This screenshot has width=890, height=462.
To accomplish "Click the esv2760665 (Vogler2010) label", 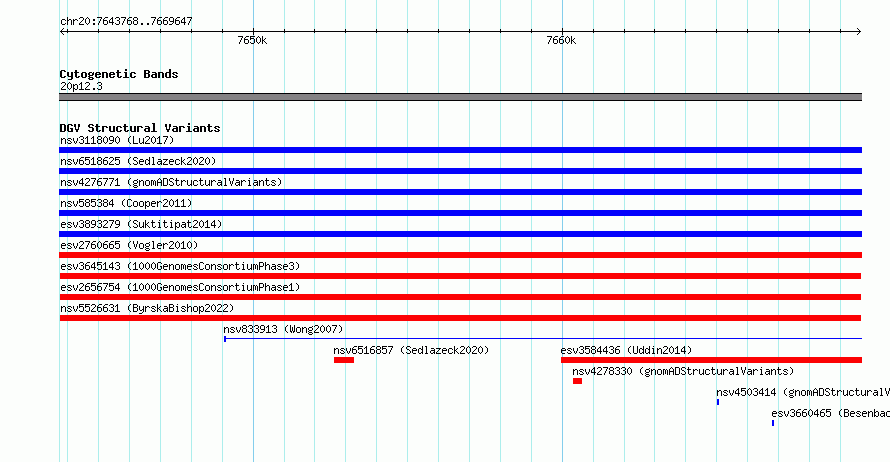I will [129, 245].
